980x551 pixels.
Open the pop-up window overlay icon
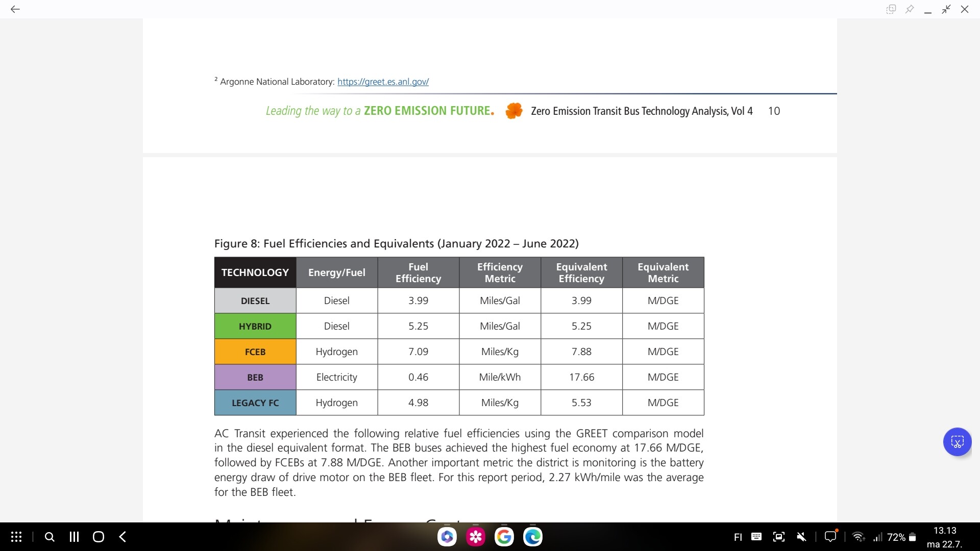[891, 9]
